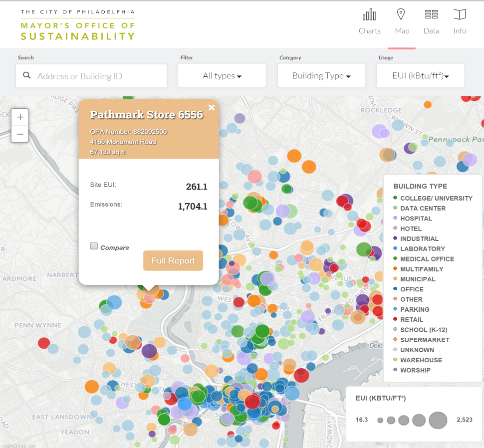The image size is (484, 448).
Task: Click the Hotel legend entry
Action: click(x=408, y=228)
